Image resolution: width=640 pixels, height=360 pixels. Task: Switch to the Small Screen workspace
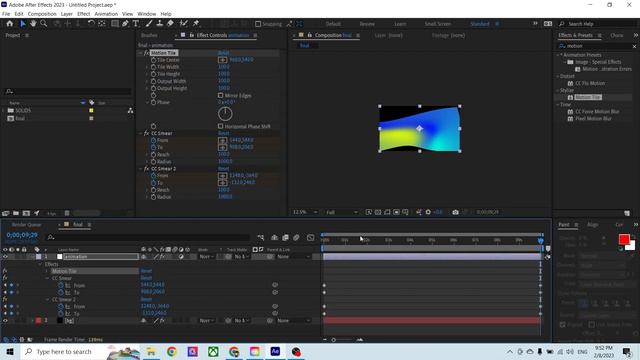point(438,24)
